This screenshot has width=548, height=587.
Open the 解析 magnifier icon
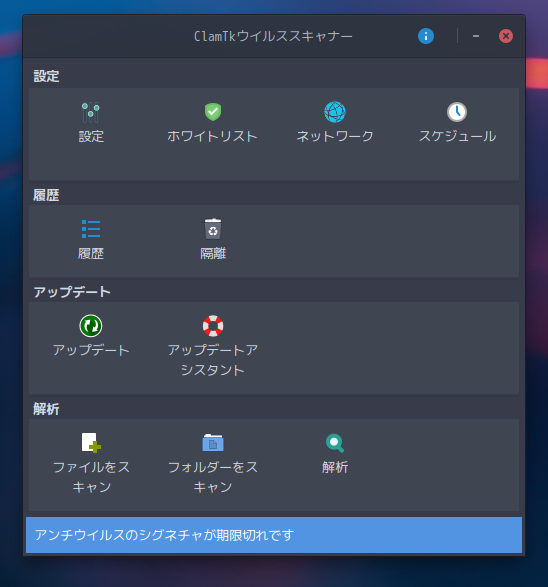coord(335,443)
